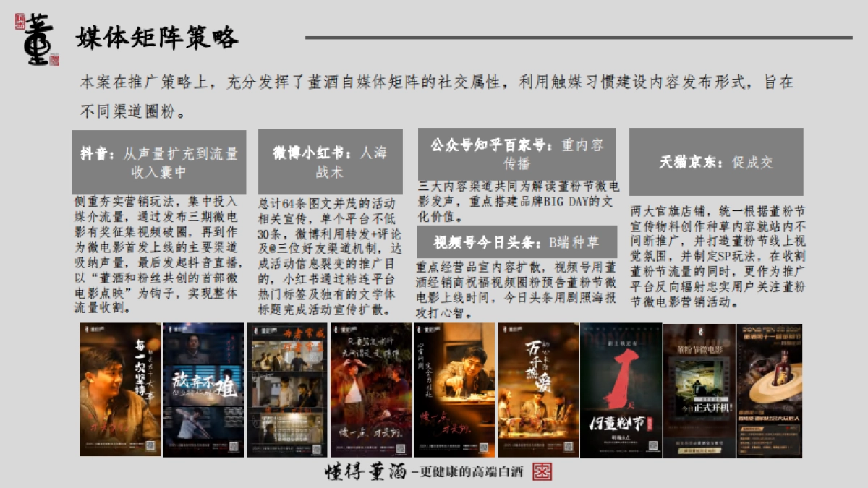Open the three-panel film stills poster

coord(287,389)
